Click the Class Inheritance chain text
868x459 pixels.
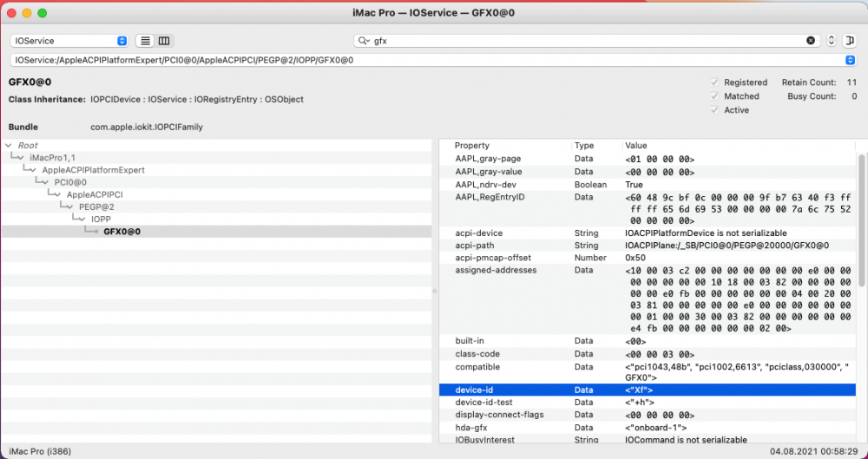[197, 100]
